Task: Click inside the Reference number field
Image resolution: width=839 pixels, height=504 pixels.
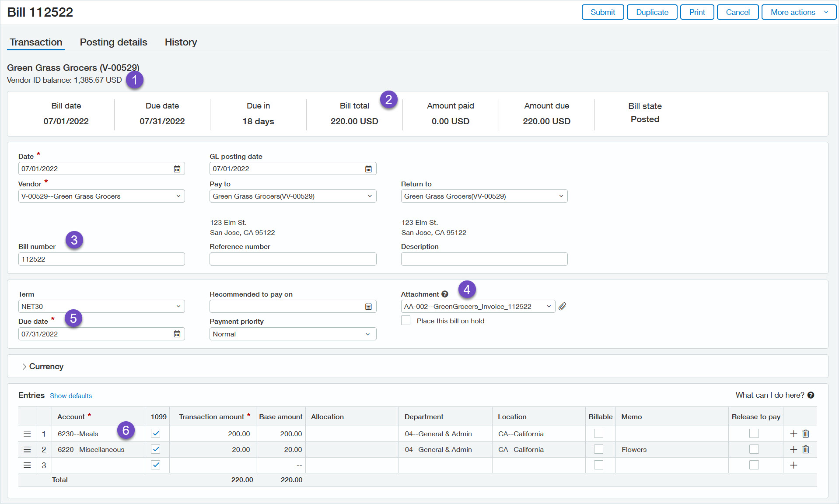Action: [292, 259]
